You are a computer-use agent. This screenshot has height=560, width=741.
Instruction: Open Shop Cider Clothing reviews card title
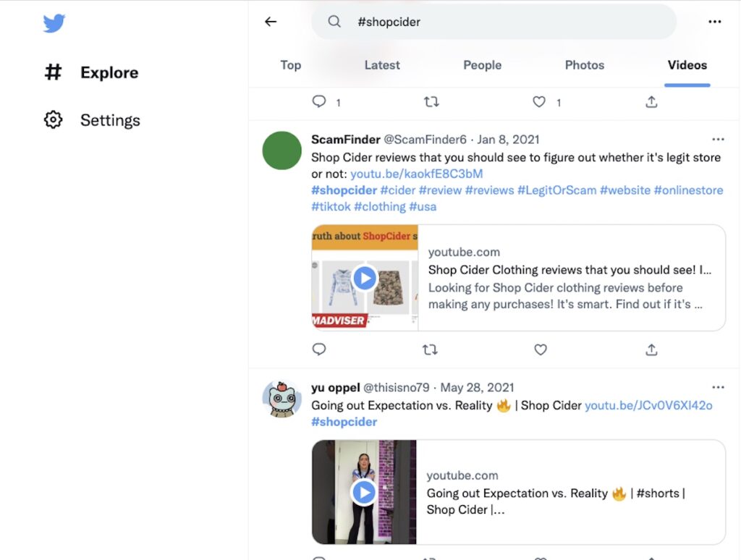coord(569,270)
